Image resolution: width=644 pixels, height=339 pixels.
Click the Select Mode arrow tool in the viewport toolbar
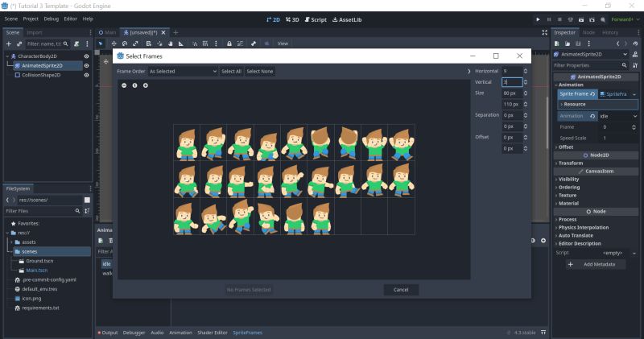[x=101, y=43]
